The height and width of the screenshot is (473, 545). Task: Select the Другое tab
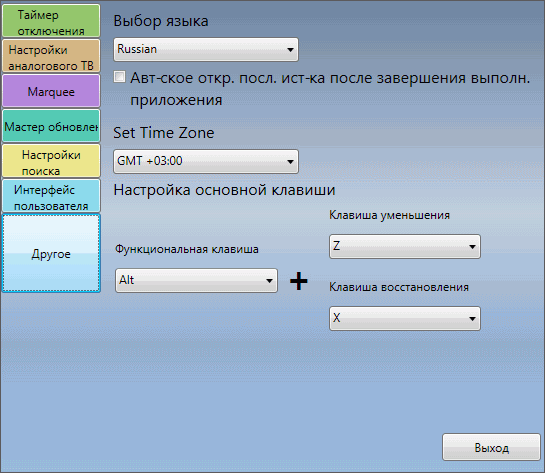51,253
